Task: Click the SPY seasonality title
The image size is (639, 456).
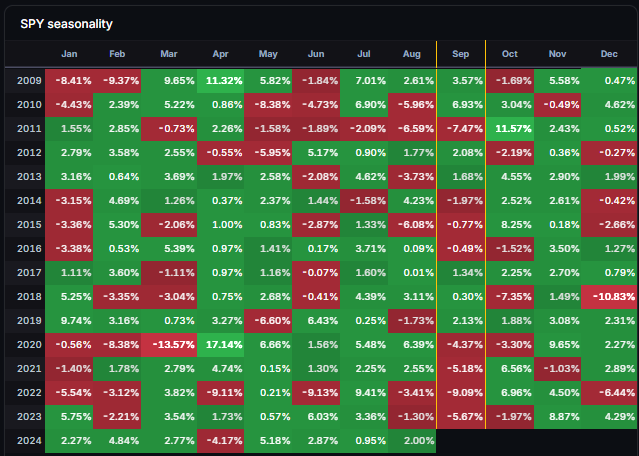Action: coord(66,24)
